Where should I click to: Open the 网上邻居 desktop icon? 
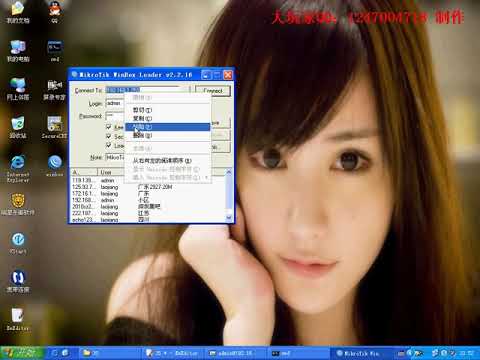pyautogui.click(x=18, y=89)
